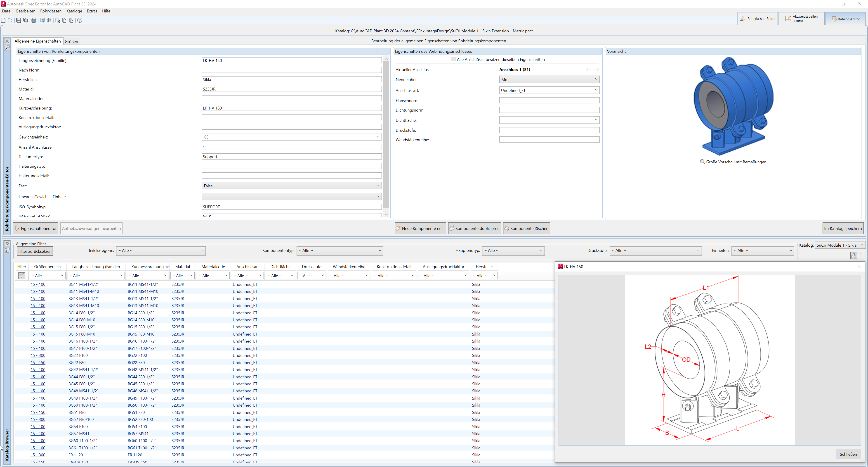This screenshot has height=467, width=868.
Task: Click the print toolbar icon
Action: point(34,20)
